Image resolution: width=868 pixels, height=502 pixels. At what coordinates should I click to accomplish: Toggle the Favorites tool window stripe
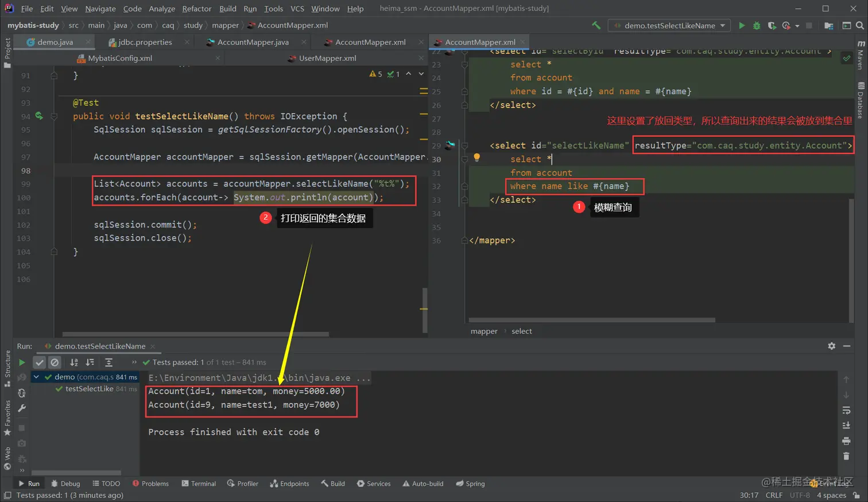tap(7, 418)
